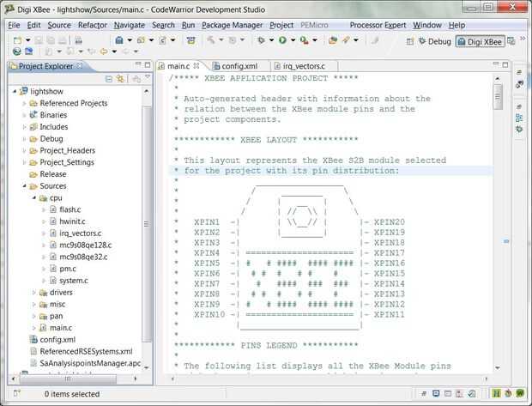This screenshot has height=406, width=532.
Task: Click the green Run toolbar icon
Action: tap(282, 40)
